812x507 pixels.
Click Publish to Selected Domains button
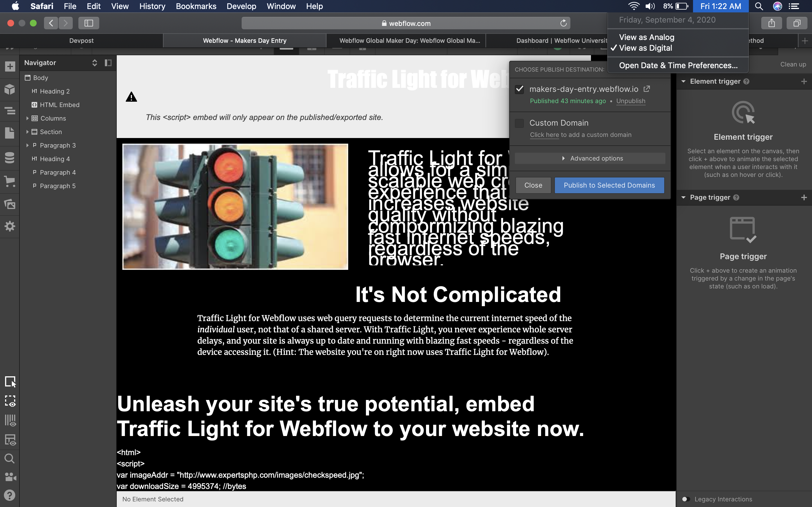609,185
